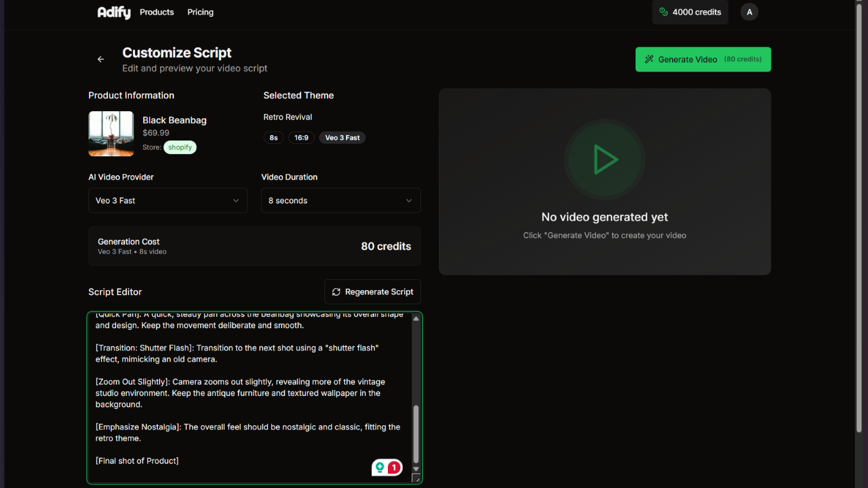Viewport: 868px width, 488px height.
Task: Click the refresh icon on Regenerate Script
Action: (x=336, y=292)
